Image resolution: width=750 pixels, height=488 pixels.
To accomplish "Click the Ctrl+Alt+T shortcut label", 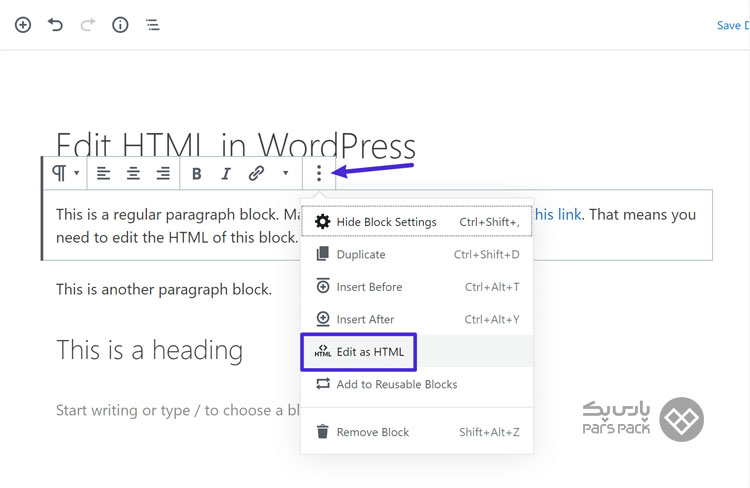I will tap(492, 287).
